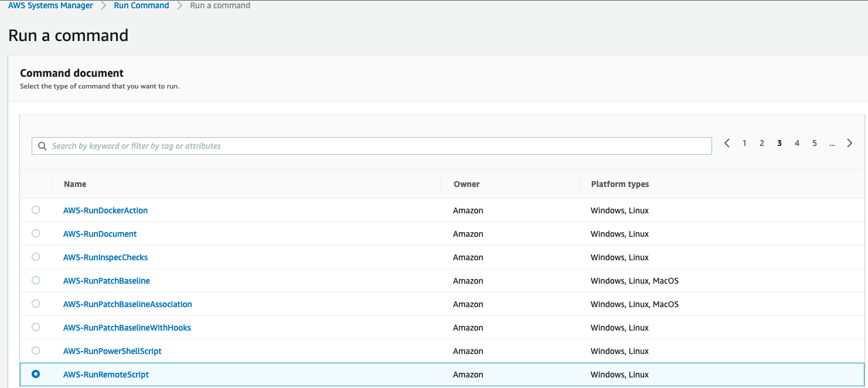Open the AWS-RunDockerAction document link
This screenshot has height=388, width=868.
tap(105, 210)
